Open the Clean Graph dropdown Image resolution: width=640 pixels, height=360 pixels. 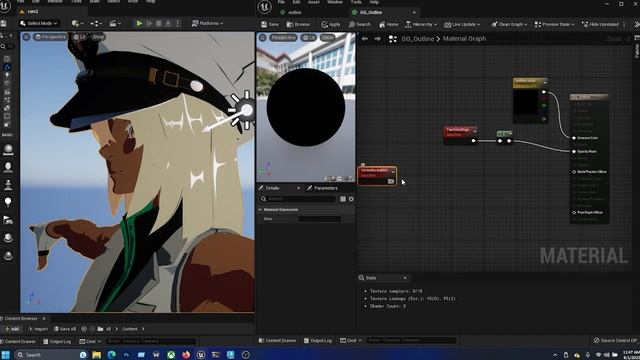coord(509,24)
